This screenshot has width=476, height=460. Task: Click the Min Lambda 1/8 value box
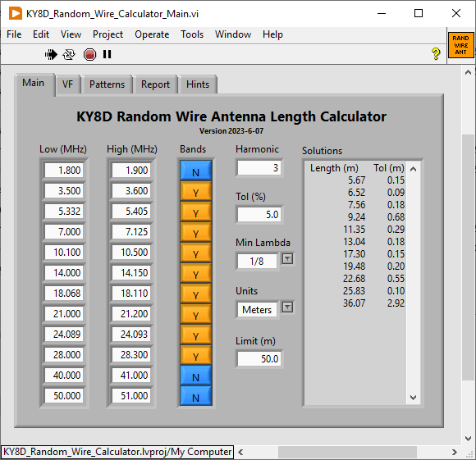(x=257, y=261)
